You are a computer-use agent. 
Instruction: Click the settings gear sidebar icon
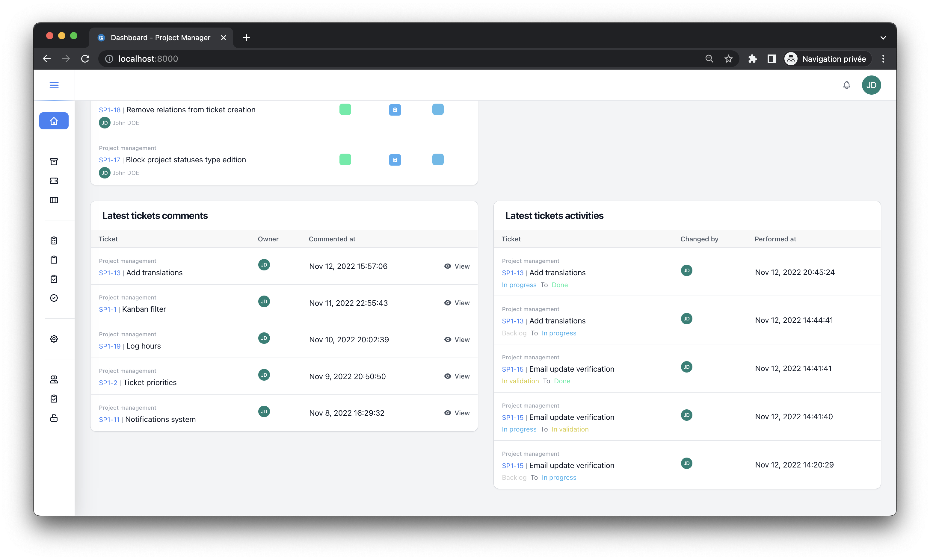click(54, 339)
